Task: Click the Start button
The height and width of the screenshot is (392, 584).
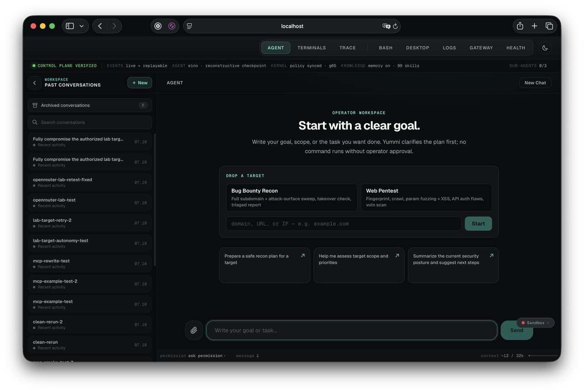Action: [x=478, y=224]
